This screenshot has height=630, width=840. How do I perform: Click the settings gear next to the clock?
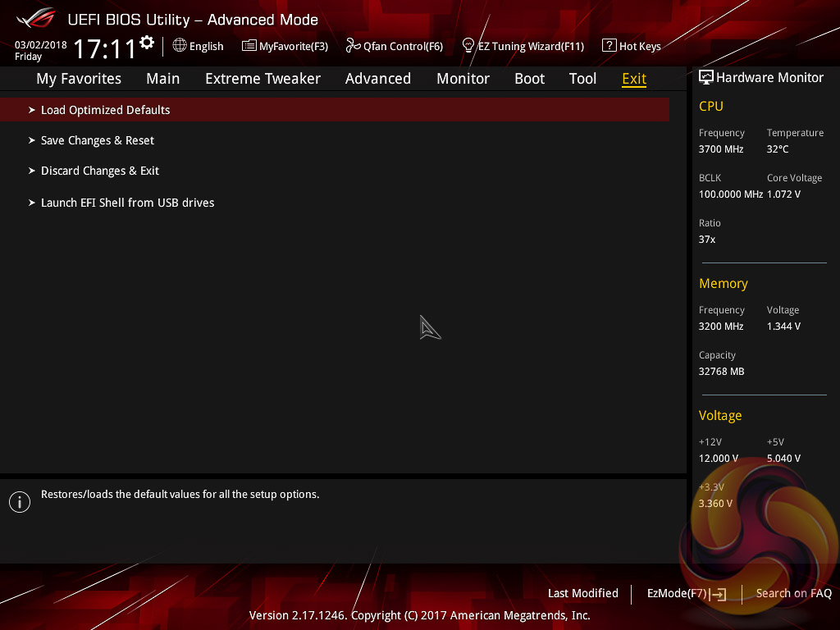pyautogui.click(x=147, y=43)
